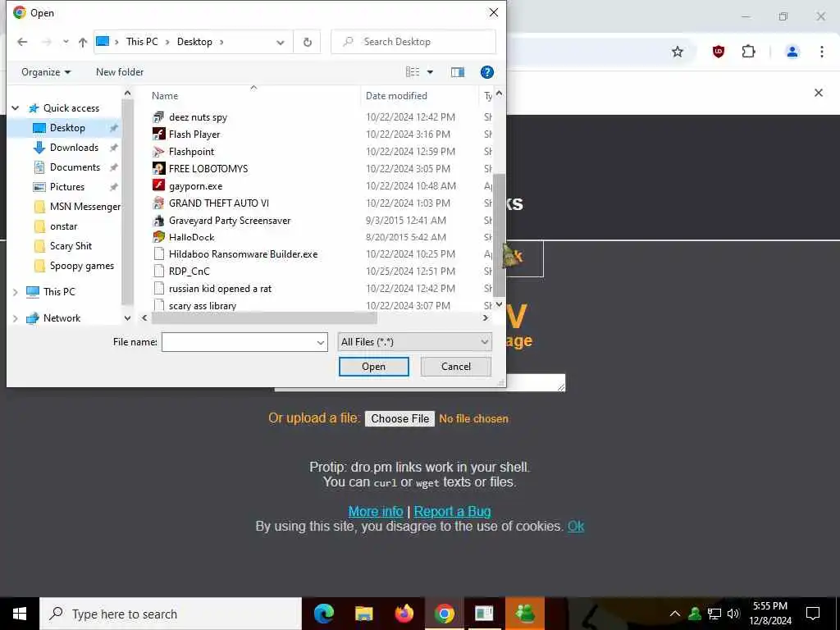Click the Up one level arrow
840x630 pixels.
pyautogui.click(x=83, y=42)
